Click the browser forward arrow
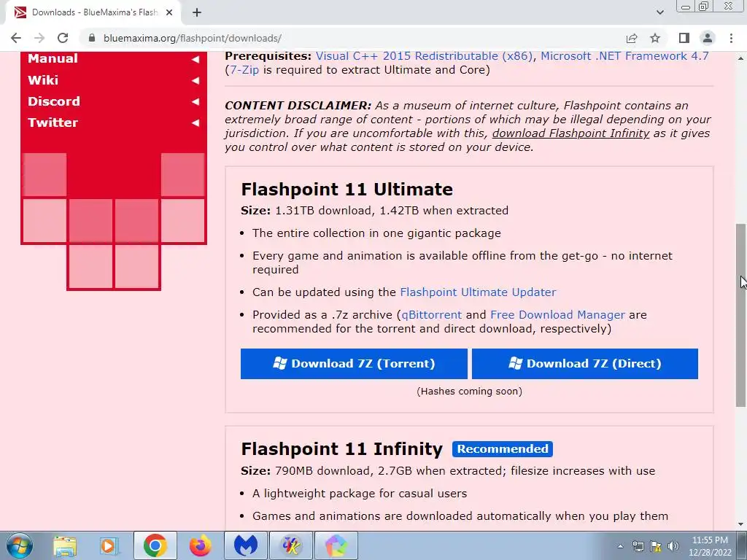Screen dimensions: 747x560 39,38
